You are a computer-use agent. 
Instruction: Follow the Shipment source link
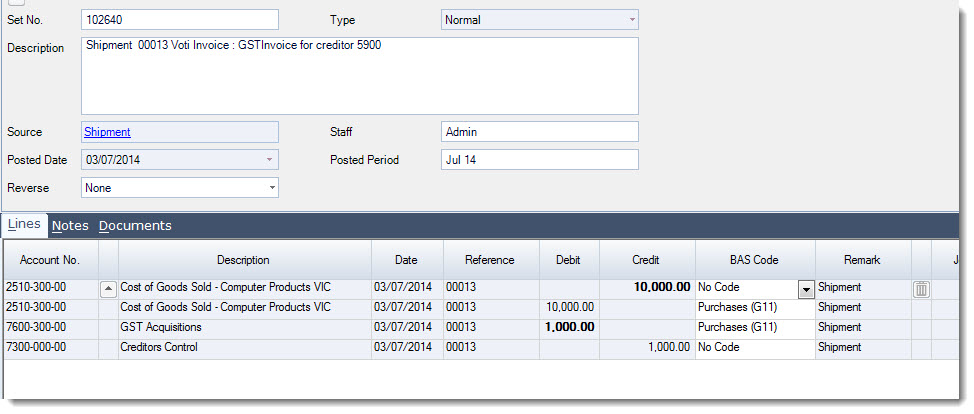tap(107, 132)
